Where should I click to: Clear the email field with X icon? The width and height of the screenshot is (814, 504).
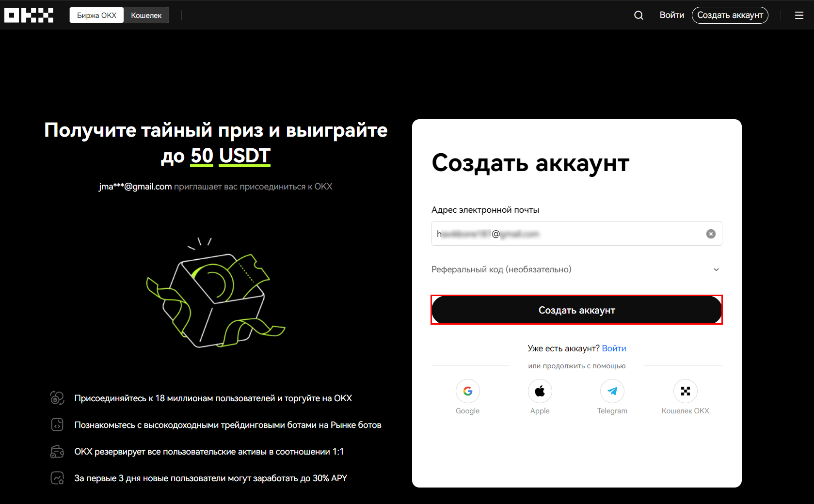click(x=711, y=234)
